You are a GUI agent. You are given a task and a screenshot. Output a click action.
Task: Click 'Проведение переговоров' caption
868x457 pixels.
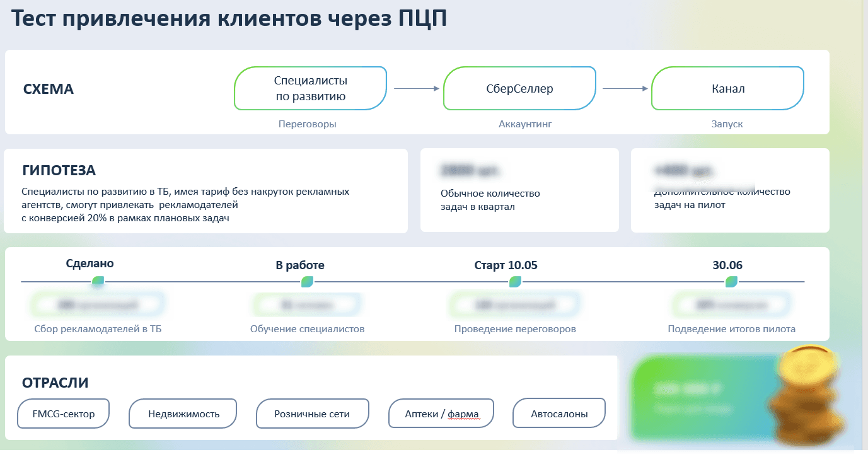[x=515, y=329]
